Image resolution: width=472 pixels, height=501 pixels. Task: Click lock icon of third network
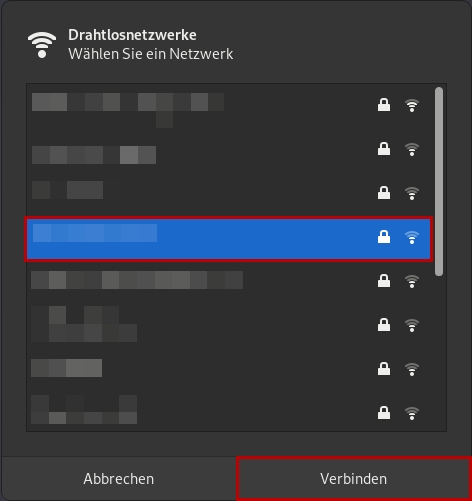[x=384, y=193]
